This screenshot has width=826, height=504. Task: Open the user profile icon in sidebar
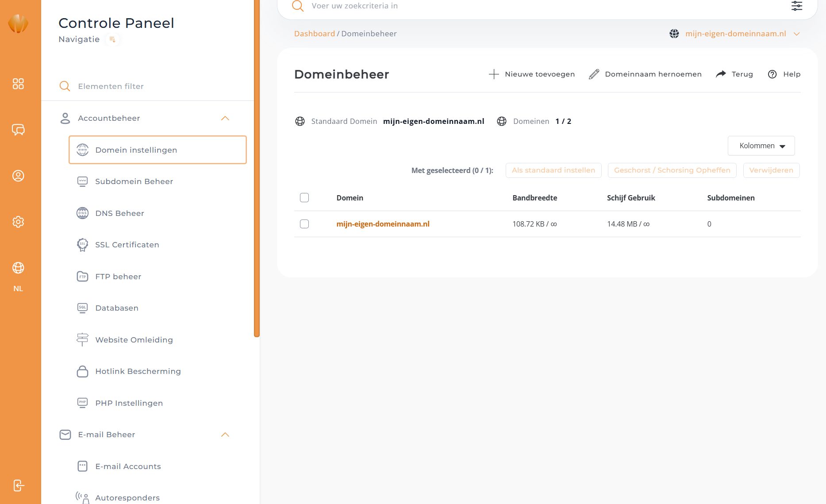[x=18, y=176]
